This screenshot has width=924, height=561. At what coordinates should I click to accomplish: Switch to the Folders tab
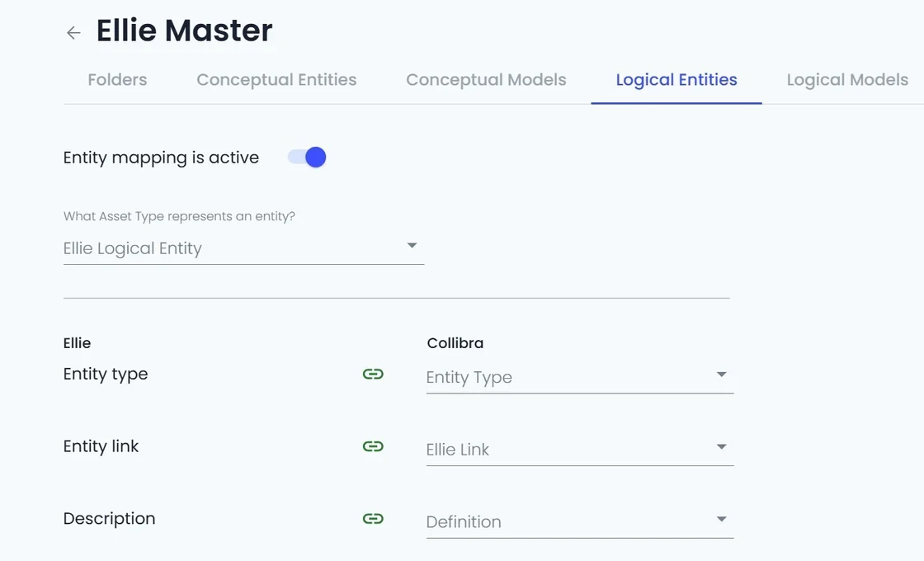pyautogui.click(x=117, y=79)
